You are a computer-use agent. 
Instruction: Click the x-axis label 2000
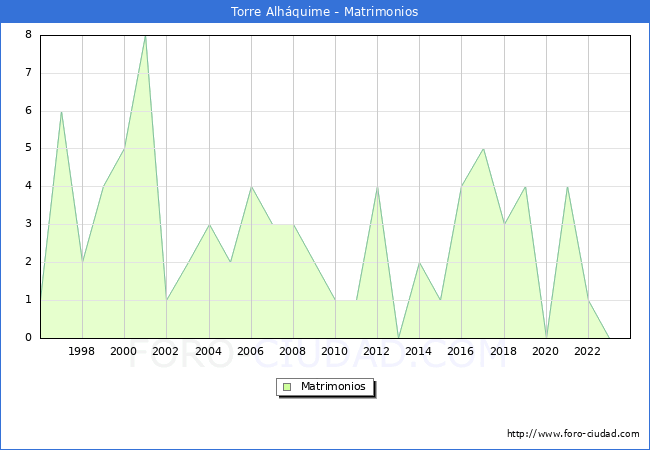click(x=124, y=351)
